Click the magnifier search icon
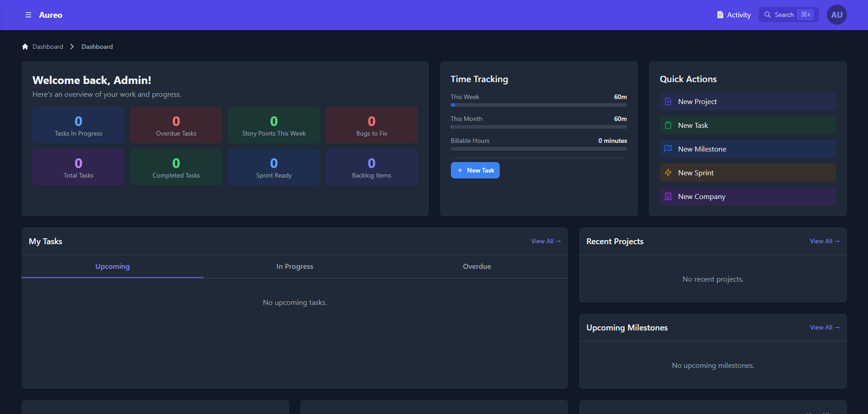 click(767, 15)
